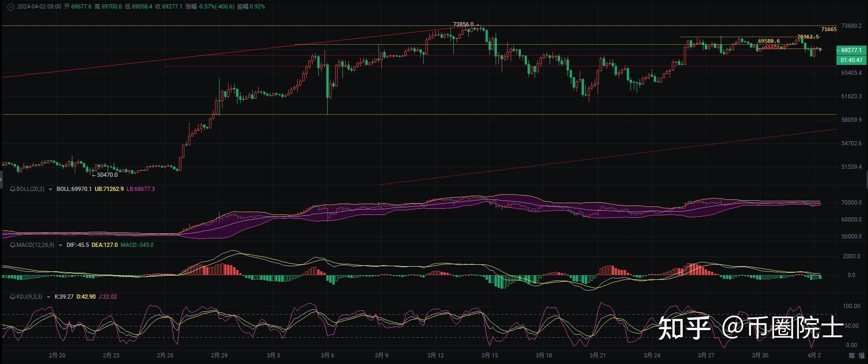Open the KDJ(9,3,3) indicator dropdown arrow
Image resolution: width=868 pixels, height=364 pixels.
[x=48, y=297]
